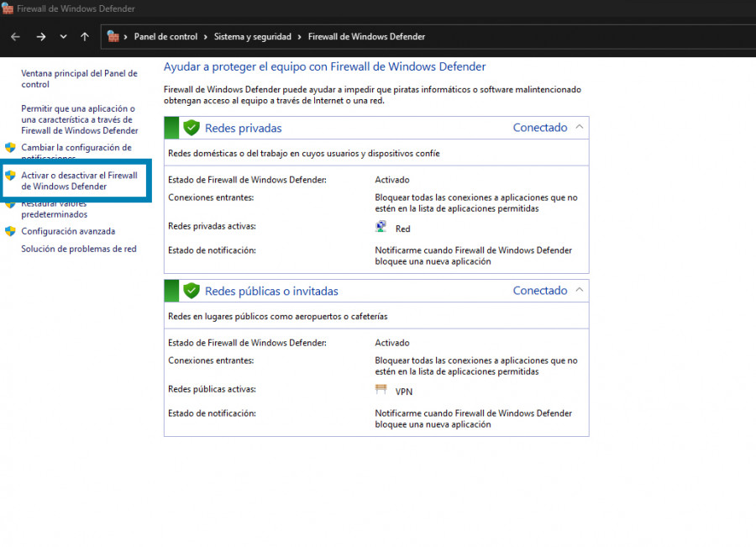Open Activar o desactivar el Firewall link
756x547 pixels.
tap(79, 181)
